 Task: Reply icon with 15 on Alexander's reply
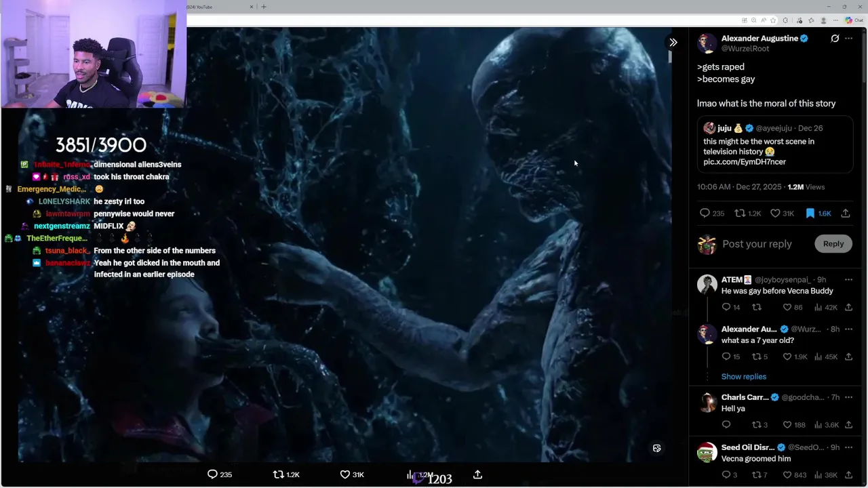tap(731, 357)
